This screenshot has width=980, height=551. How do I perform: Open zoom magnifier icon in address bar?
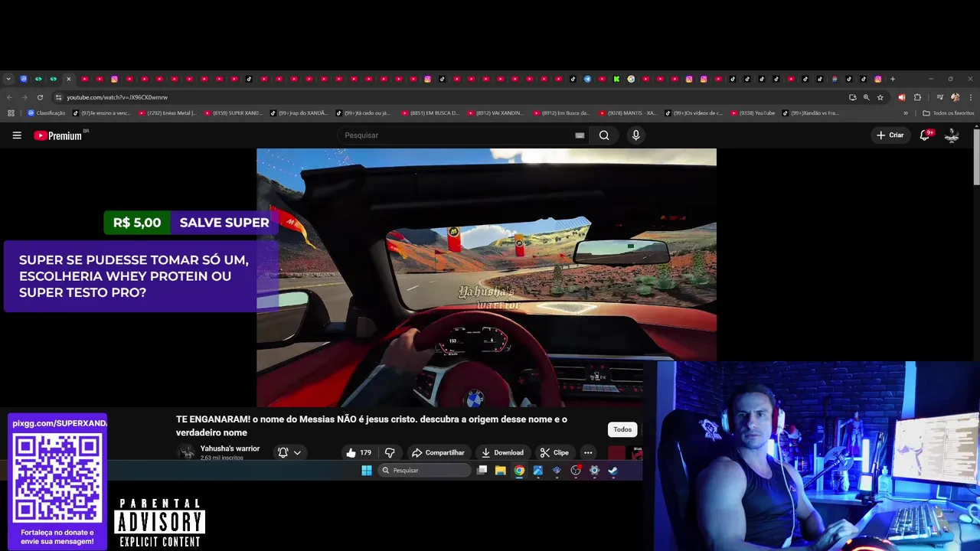point(867,97)
